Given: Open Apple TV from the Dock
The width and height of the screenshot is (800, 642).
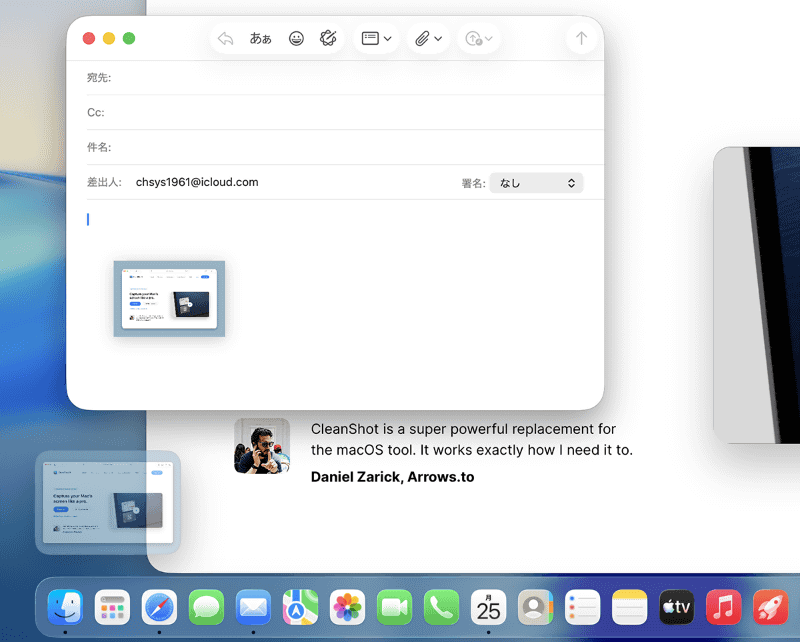Looking at the screenshot, I should 677,607.
